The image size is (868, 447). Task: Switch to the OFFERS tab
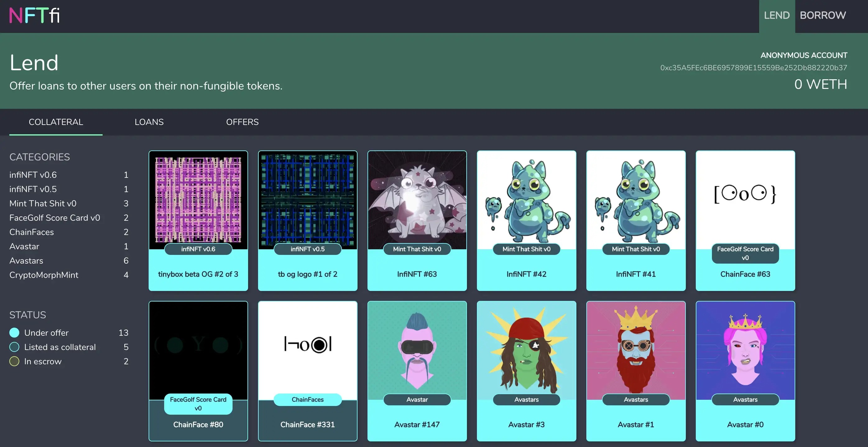(x=242, y=122)
